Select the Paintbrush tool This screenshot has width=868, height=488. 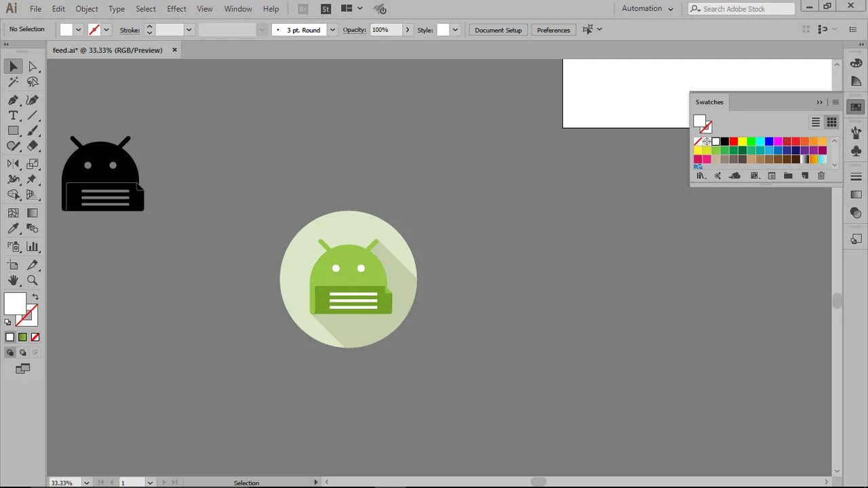click(x=33, y=131)
